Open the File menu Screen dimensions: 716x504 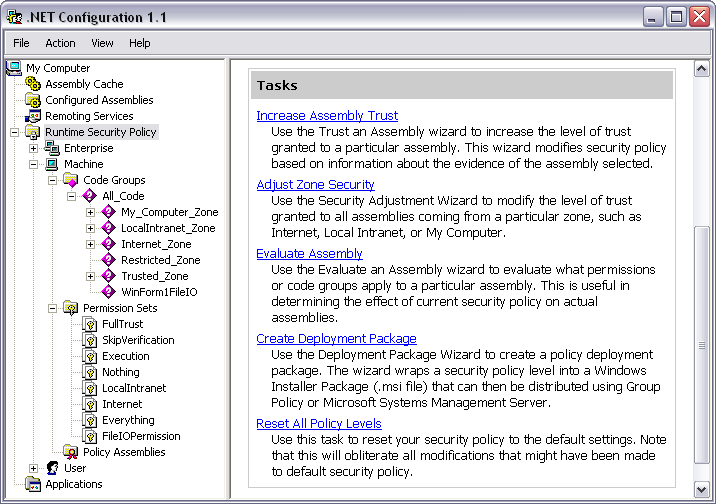21,43
